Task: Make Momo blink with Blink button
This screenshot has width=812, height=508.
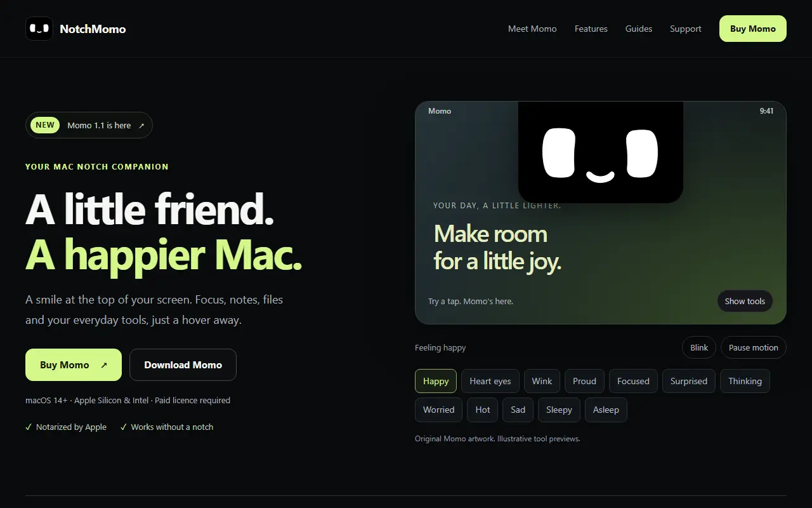Action: 699,347
